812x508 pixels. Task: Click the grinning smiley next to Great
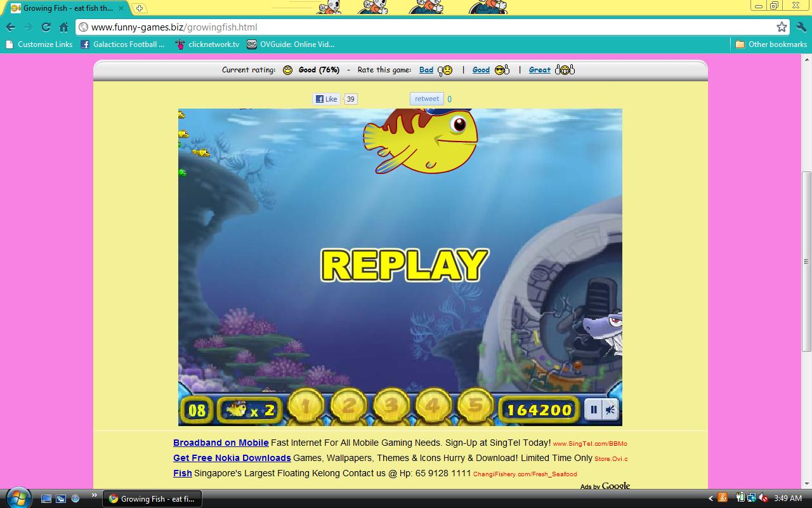coord(565,70)
